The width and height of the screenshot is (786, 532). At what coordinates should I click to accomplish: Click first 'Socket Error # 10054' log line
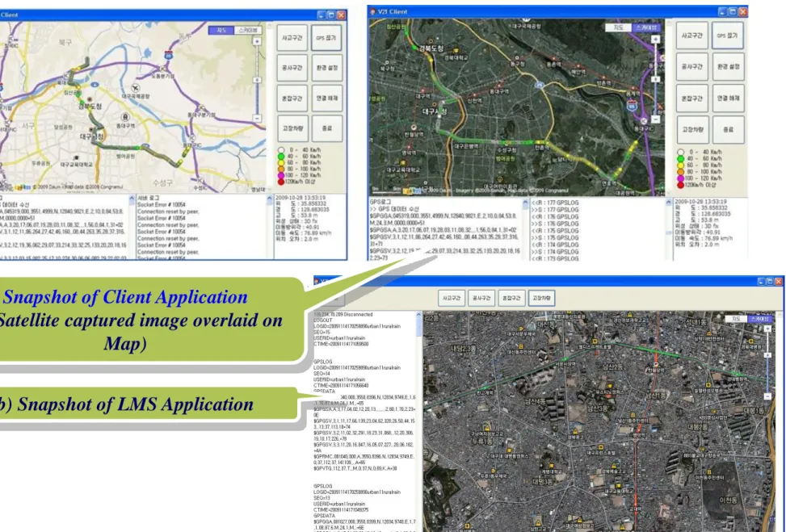(161, 205)
